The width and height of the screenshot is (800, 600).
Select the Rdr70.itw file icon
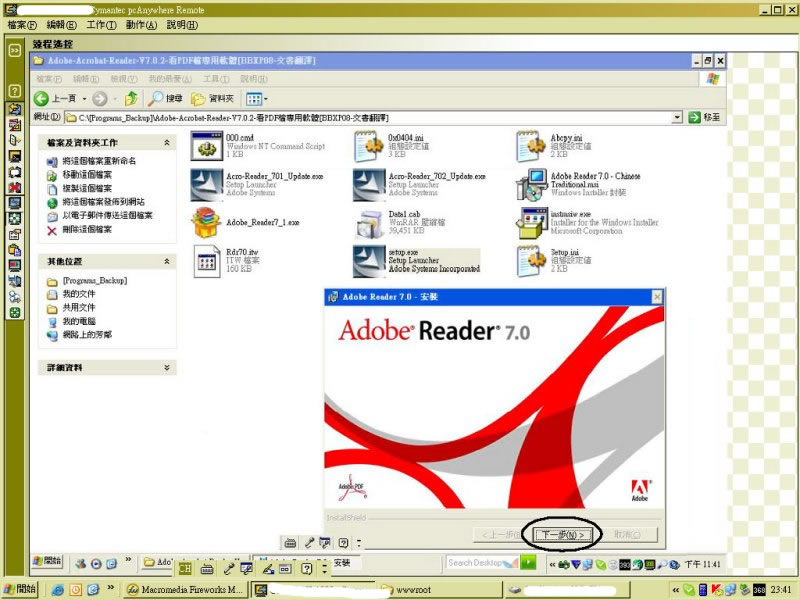point(207,261)
